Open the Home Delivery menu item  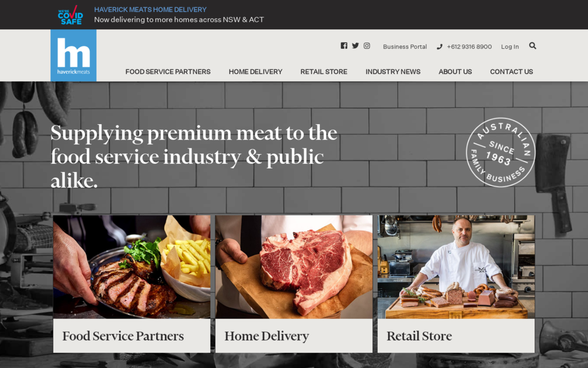point(256,71)
